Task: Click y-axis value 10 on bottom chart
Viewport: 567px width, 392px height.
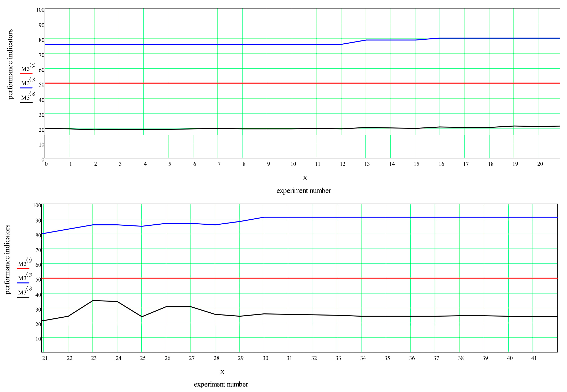Action: click(38, 339)
